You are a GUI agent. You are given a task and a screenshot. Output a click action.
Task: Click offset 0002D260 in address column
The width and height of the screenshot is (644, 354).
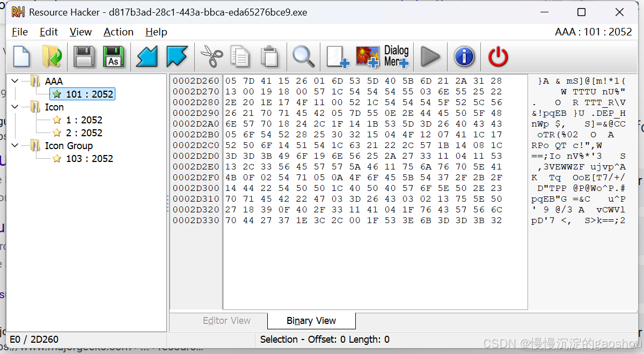196,81
